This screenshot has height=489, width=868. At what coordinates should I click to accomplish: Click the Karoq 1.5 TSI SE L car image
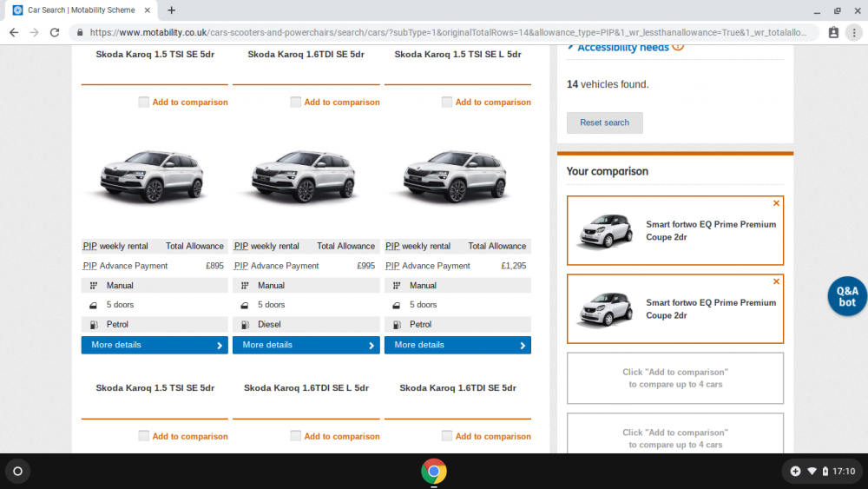coord(455,175)
